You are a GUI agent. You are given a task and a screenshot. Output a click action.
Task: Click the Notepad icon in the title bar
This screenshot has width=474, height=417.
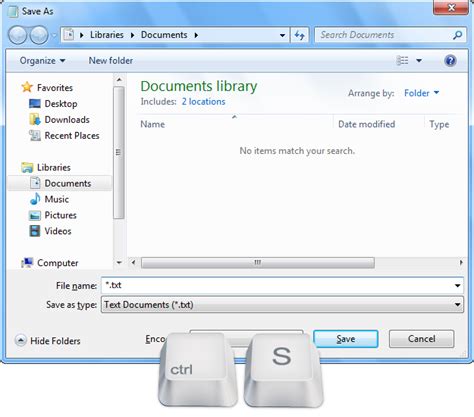coord(13,11)
